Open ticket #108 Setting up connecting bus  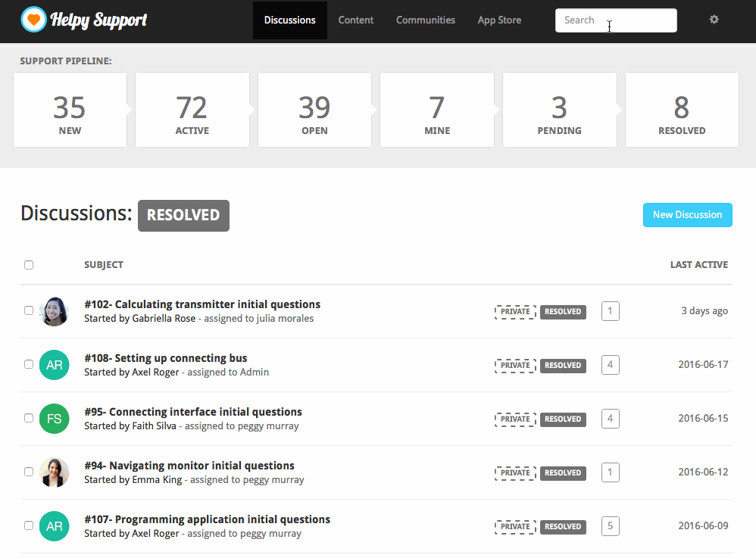[x=166, y=358]
